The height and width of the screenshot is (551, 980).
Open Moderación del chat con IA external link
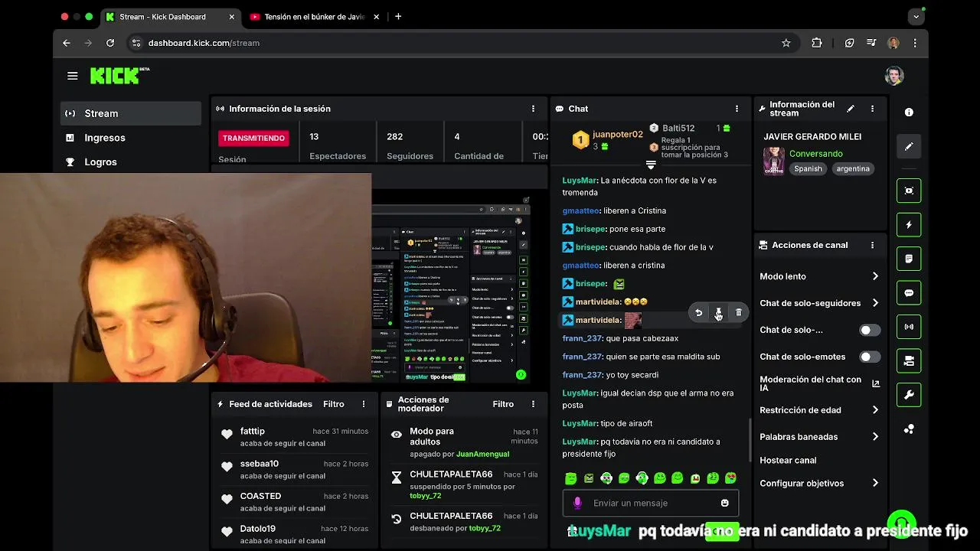(876, 384)
